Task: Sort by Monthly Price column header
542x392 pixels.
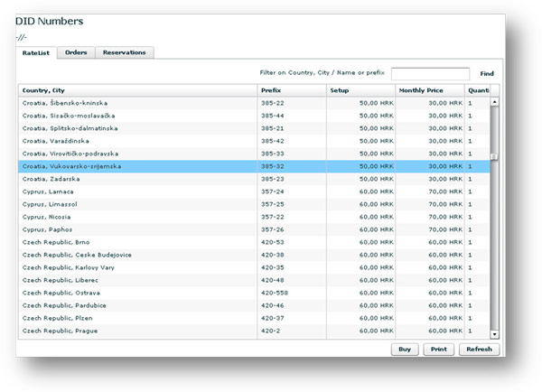Action: pos(430,90)
